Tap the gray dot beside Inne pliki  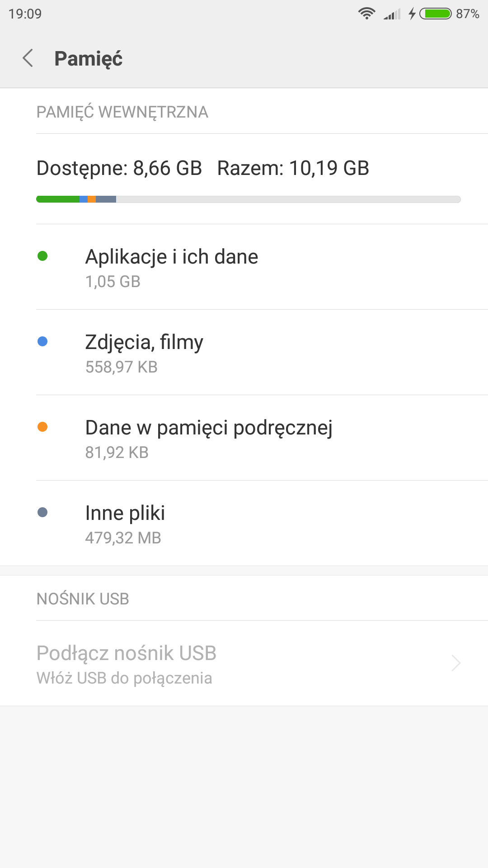pos(42,513)
